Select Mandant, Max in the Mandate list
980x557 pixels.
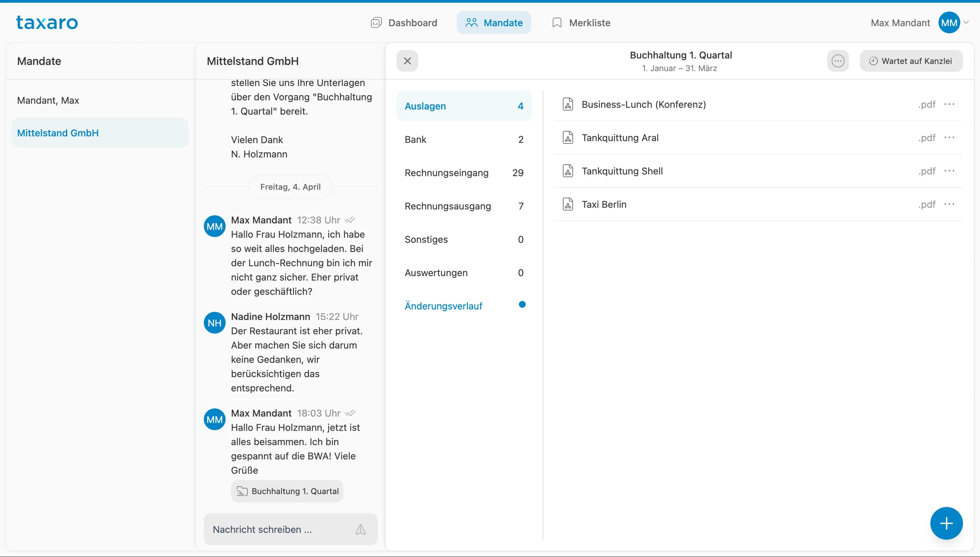[100, 100]
